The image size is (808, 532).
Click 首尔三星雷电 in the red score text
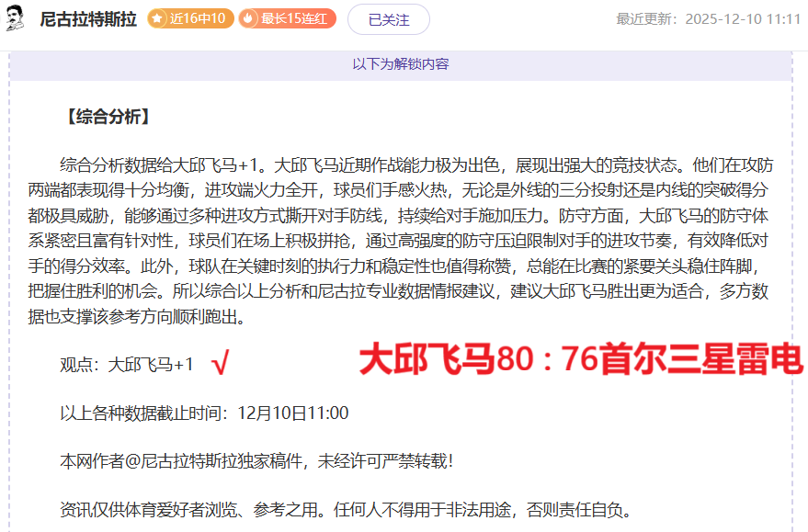pos(700,361)
